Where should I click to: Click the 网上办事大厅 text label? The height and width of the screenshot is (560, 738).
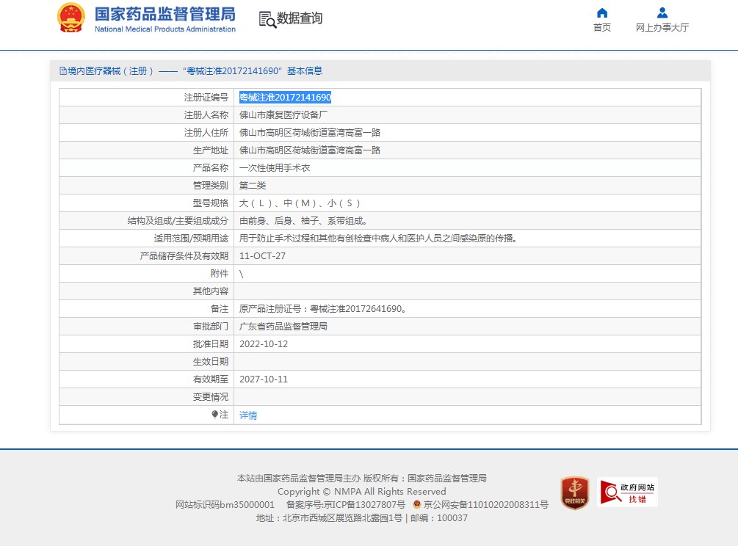(x=662, y=28)
